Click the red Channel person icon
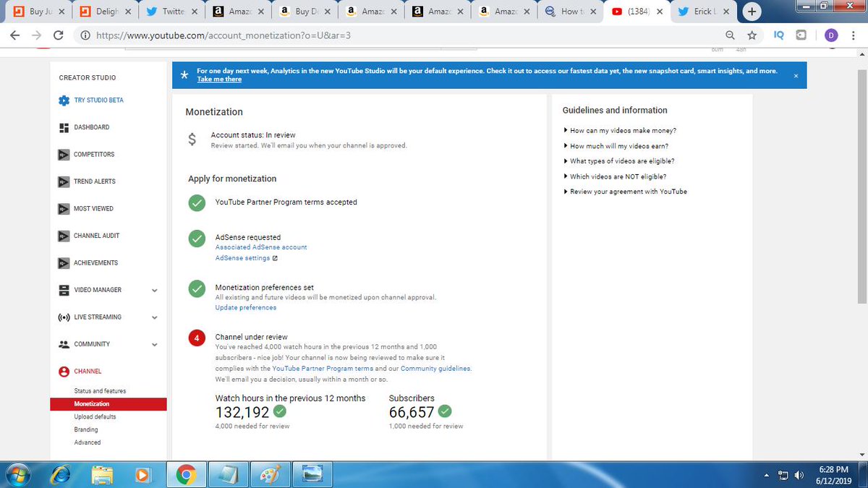Viewport: 868px width, 488px height. [64, 371]
